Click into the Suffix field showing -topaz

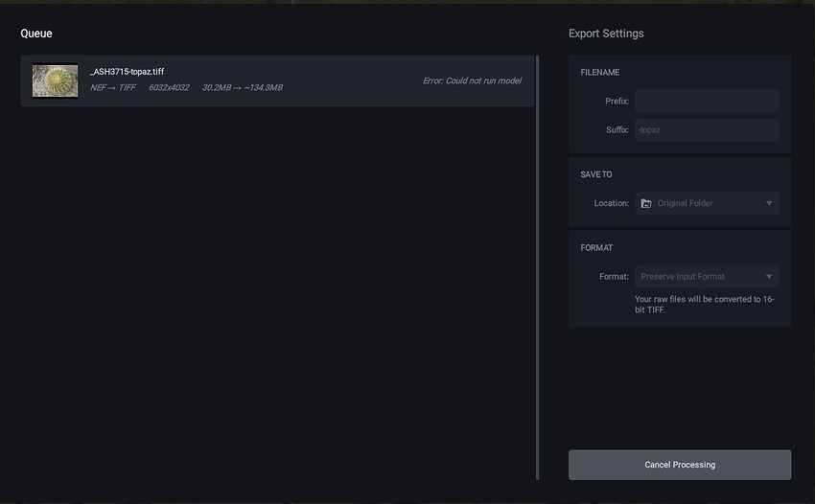click(707, 130)
